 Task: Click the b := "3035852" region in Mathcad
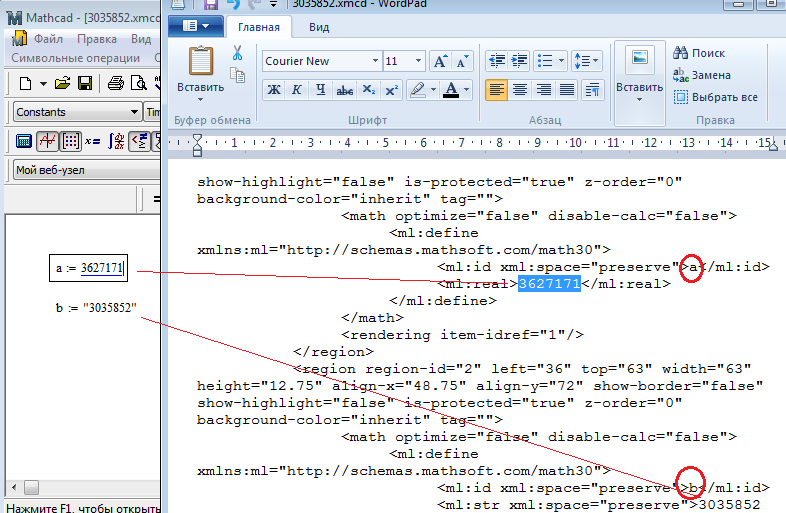point(96,307)
